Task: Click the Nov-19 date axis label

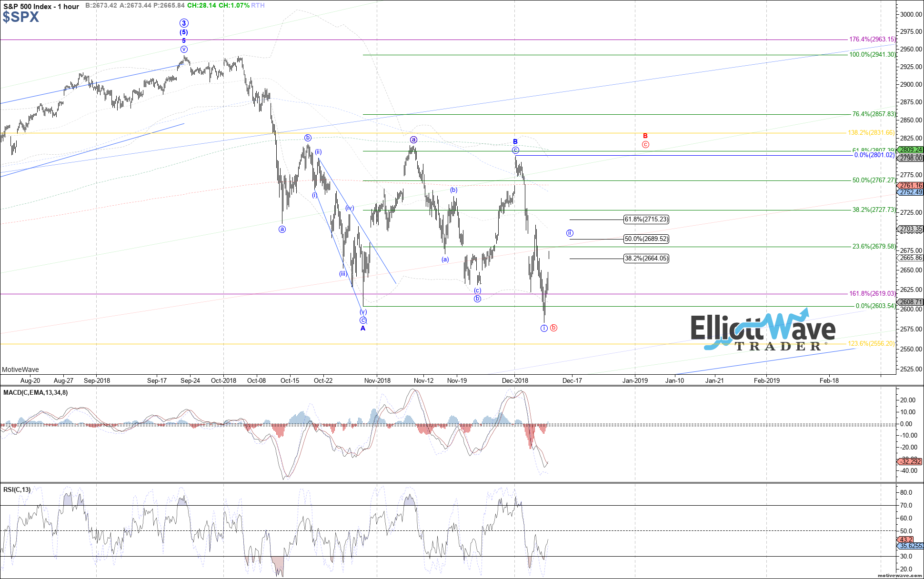Action: pos(457,380)
